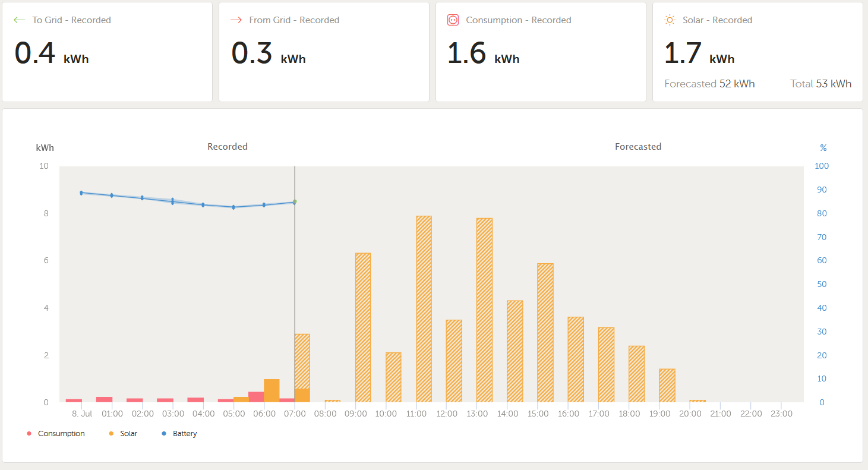Click the Solar sun icon
Screen dimensions: 868x470
coord(670,20)
